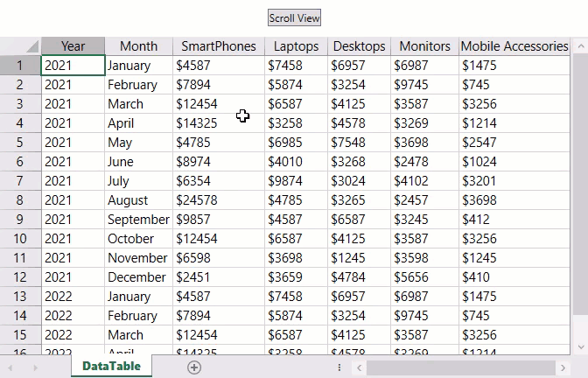Image resolution: width=588 pixels, height=378 pixels.
Task: Select row header number 5
Action: coord(19,143)
